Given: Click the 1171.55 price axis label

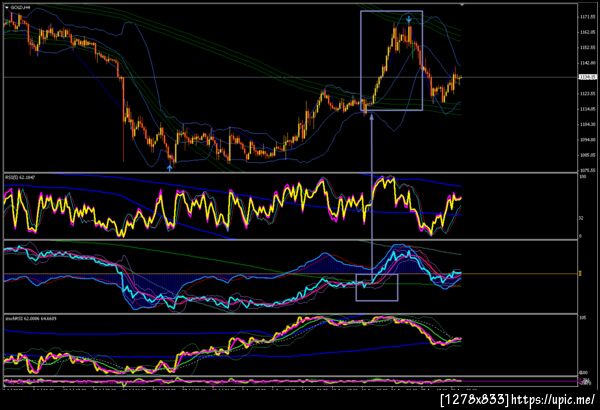Looking at the screenshot, I should click(x=587, y=17).
